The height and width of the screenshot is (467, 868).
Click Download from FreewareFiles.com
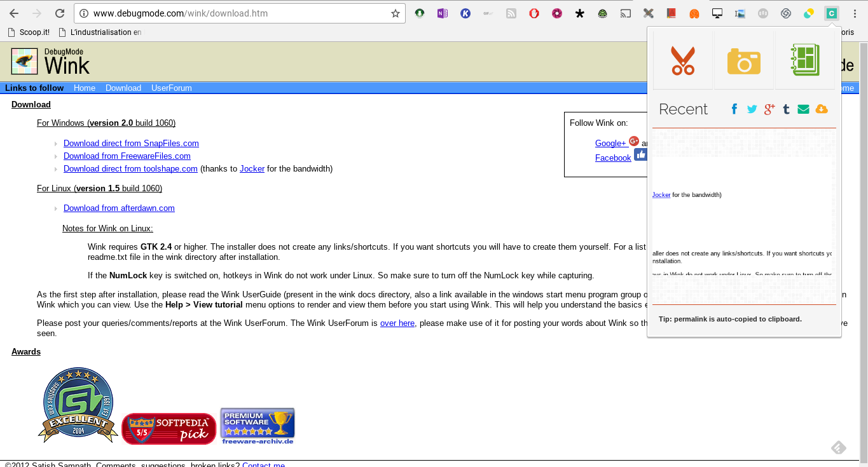click(127, 156)
